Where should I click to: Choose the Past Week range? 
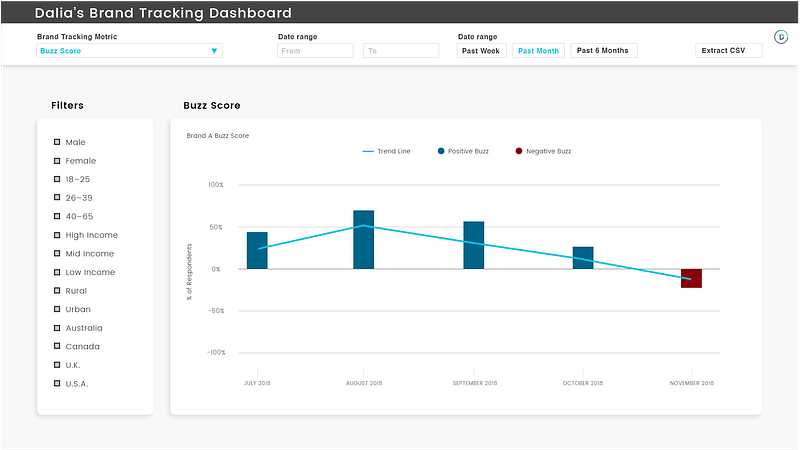481,51
